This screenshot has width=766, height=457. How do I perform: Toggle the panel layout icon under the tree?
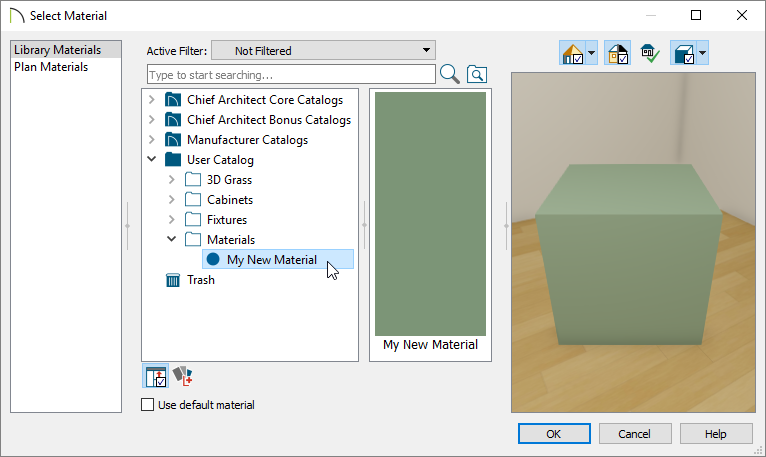tap(155, 376)
